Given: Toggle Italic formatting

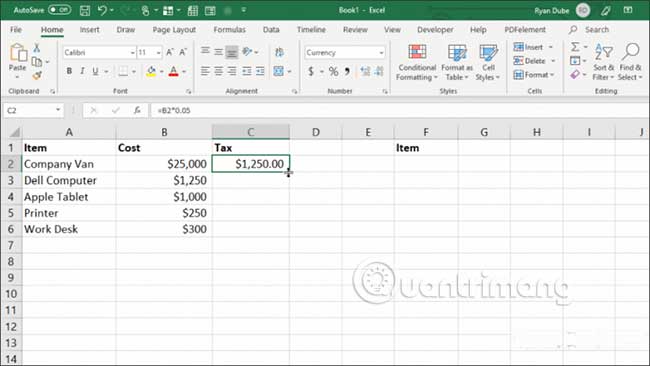Looking at the screenshot, I should pyautogui.click(x=82, y=71).
